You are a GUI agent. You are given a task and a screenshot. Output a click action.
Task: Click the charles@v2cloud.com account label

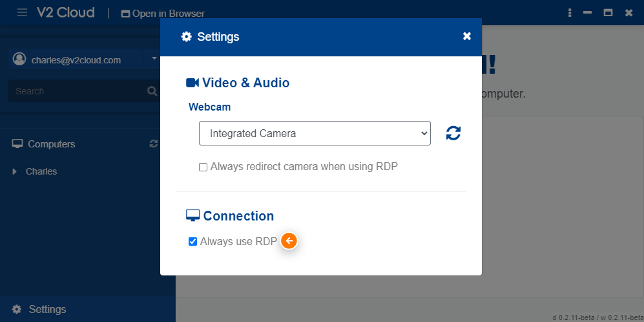(76, 60)
